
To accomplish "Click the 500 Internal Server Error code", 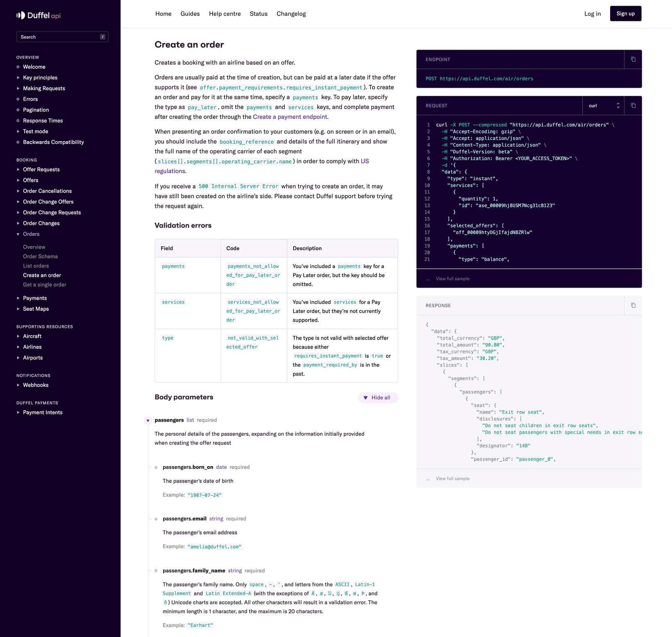I will tap(238, 186).
